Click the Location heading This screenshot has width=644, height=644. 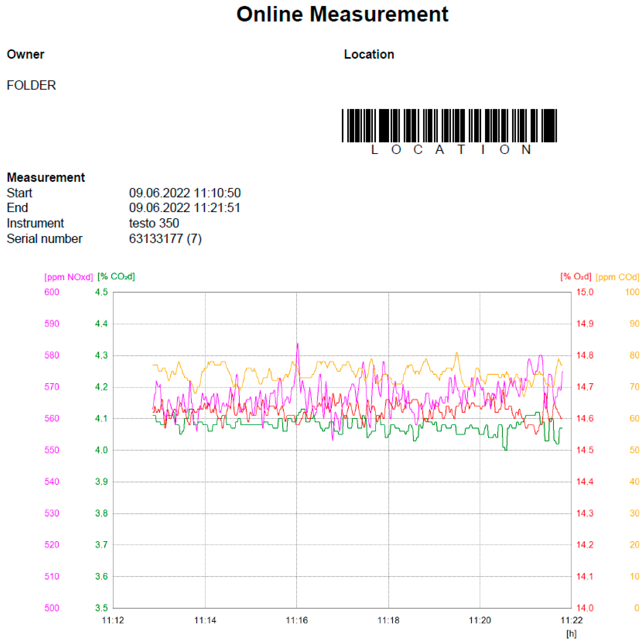click(369, 54)
